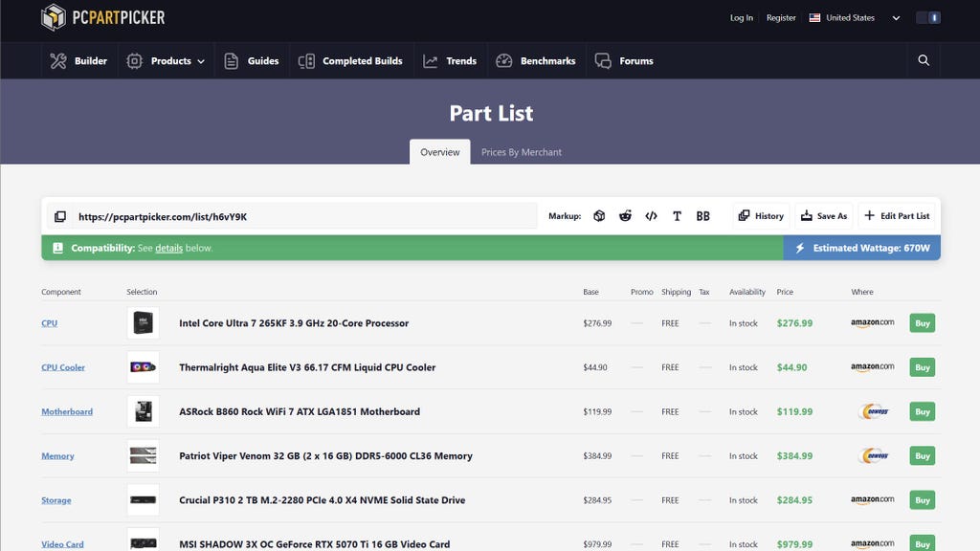Screen dimensions: 980x551
Task: Open the United States country dropdown
Action: click(855, 17)
